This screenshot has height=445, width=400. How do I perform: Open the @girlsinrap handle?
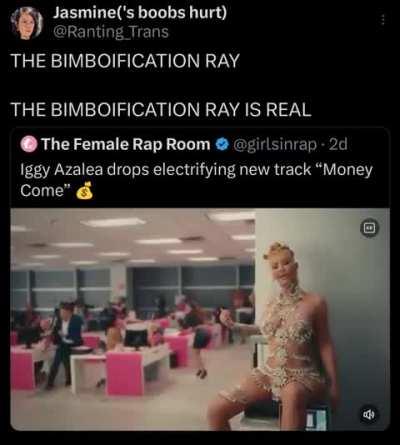[275, 144]
